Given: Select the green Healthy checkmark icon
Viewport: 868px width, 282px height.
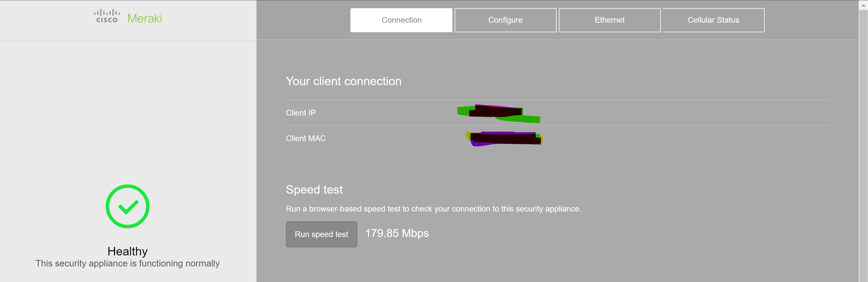Looking at the screenshot, I should [127, 206].
